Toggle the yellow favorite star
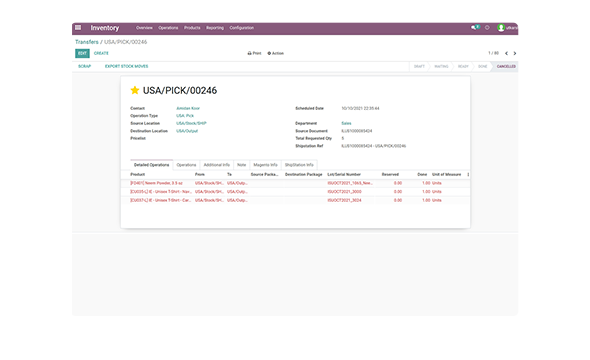 (x=135, y=90)
